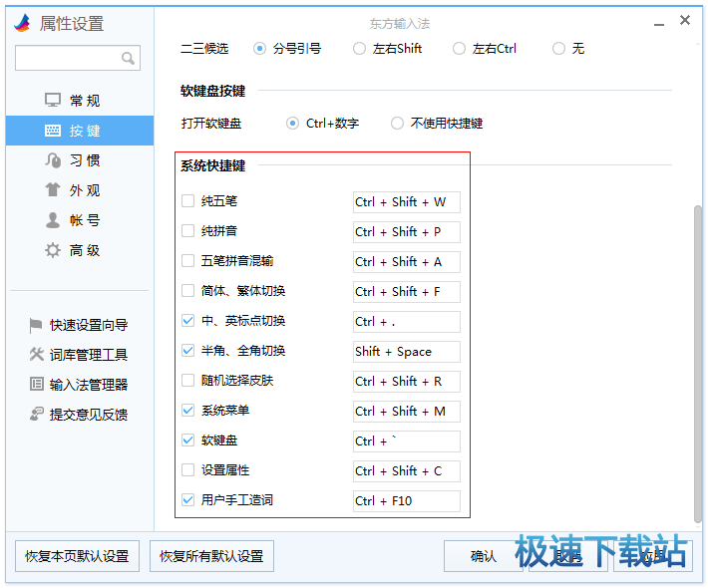Screen dimensions: 708x588
Task: Uncheck the 系统菜单 checkbox
Action: point(187,411)
